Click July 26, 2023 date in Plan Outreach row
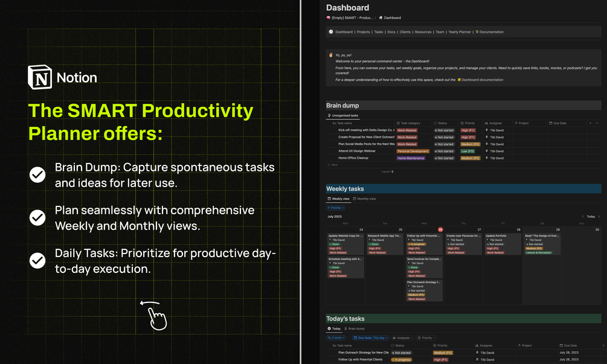Viewport: 607px width, 364px height. 569,353
